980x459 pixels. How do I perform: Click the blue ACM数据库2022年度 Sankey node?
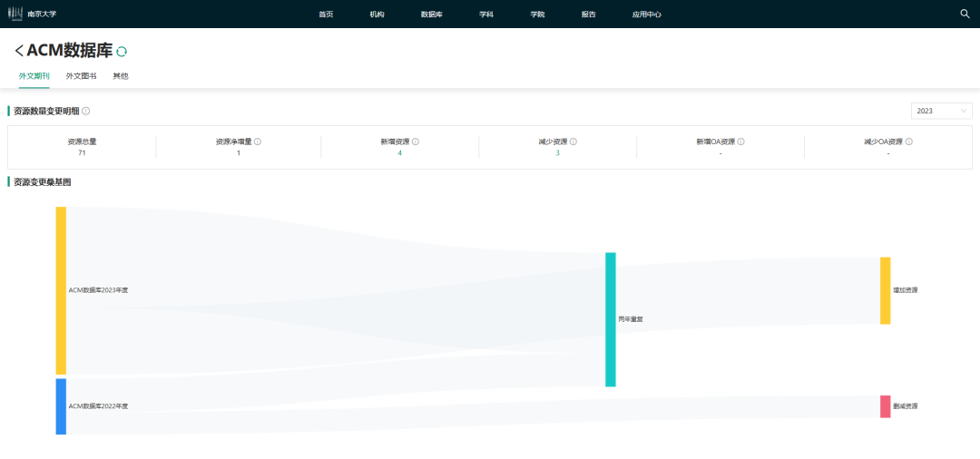[x=61, y=406]
